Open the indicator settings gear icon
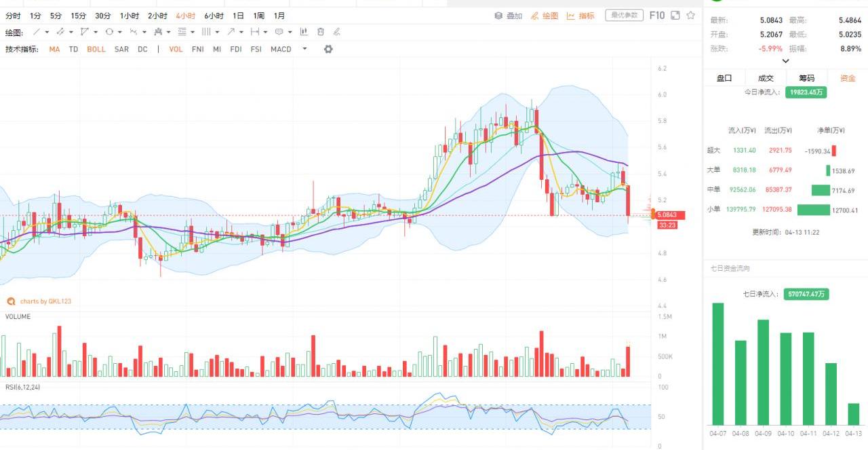Screen dimensions: 868x450 pos(328,49)
